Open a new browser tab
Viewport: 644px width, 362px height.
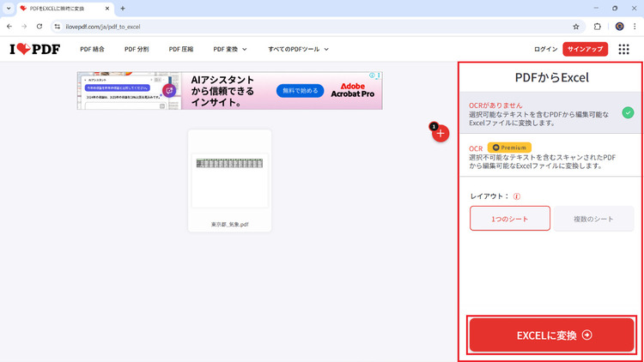(x=123, y=8)
